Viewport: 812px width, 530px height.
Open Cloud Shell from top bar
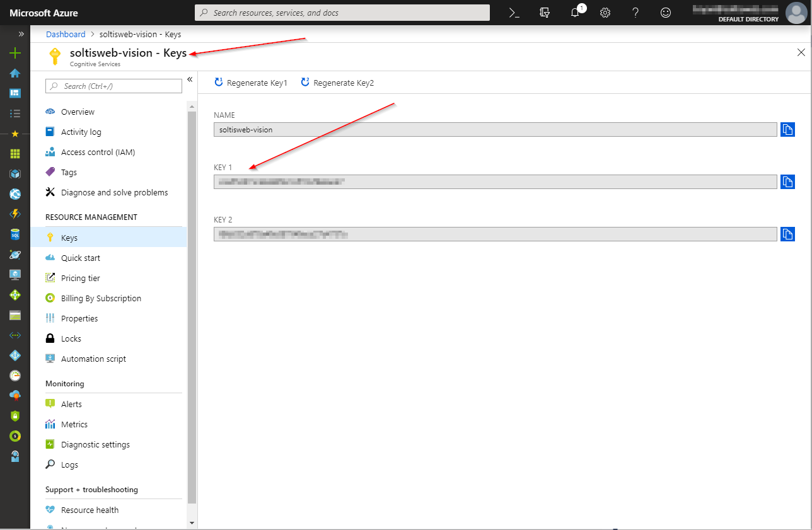tap(514, 13)
